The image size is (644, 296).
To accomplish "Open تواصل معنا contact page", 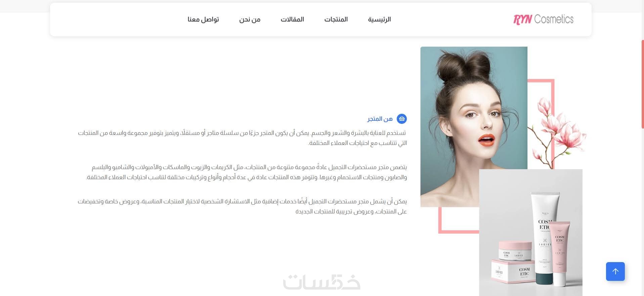I will pos(203,19).
